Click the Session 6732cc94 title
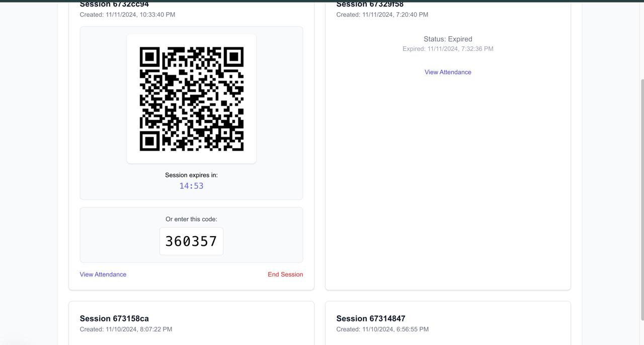This screenshot has width=644, height=345. pos(114,5)
